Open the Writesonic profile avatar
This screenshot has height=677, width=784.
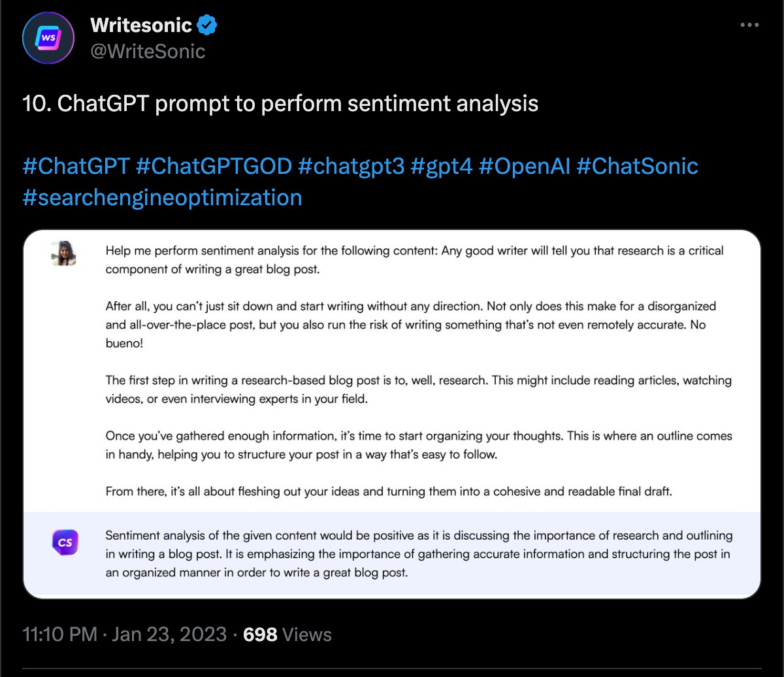pyautogui.click(x=48, y=37)
